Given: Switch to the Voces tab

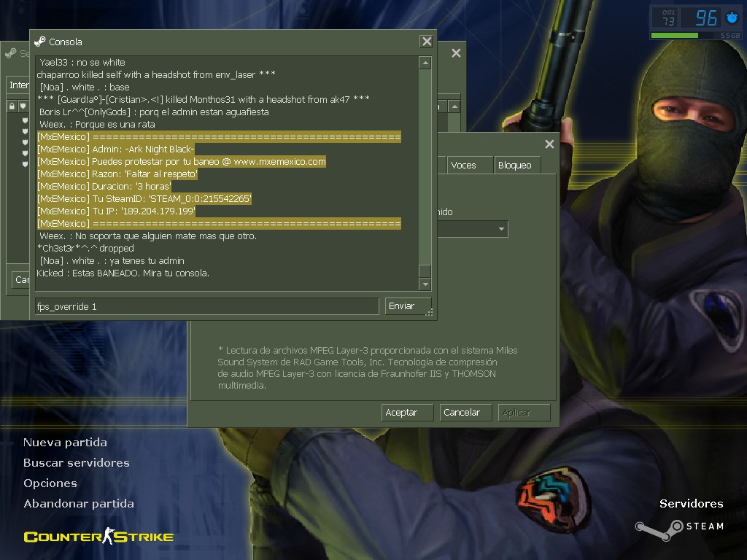Looking at the screenshot, I should click(470, 165).
